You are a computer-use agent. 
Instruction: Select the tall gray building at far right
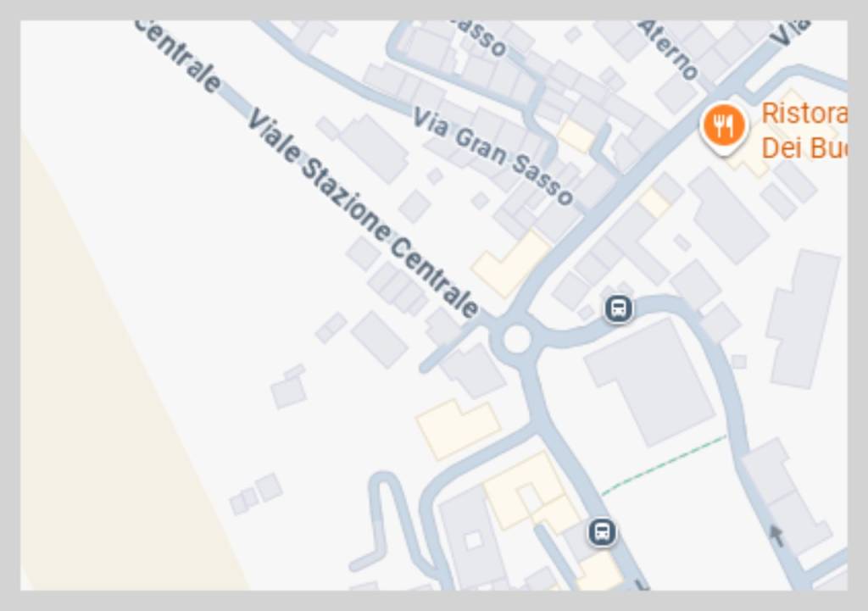(804, 319)
